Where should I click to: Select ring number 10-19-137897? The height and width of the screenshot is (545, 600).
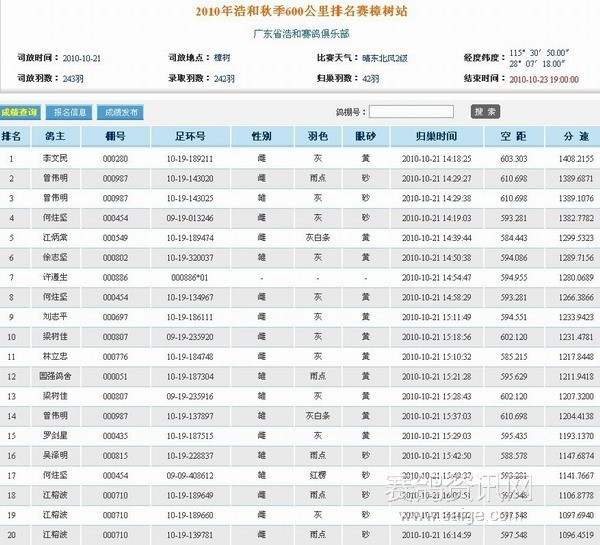pyautogui.click(x=190, y=416)
